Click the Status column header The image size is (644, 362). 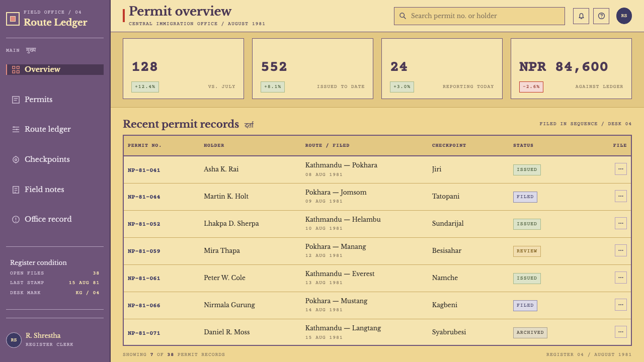[x=523, y=145]
